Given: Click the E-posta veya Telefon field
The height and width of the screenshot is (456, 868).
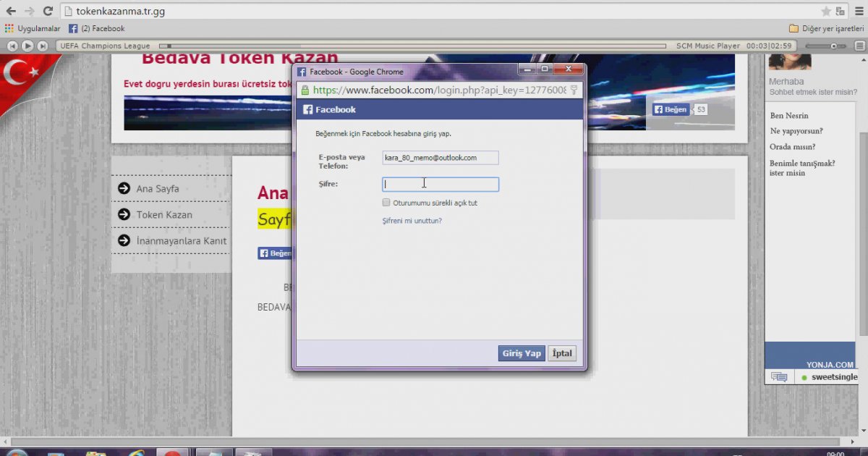Looking at the screenshot, I should 441,158.
